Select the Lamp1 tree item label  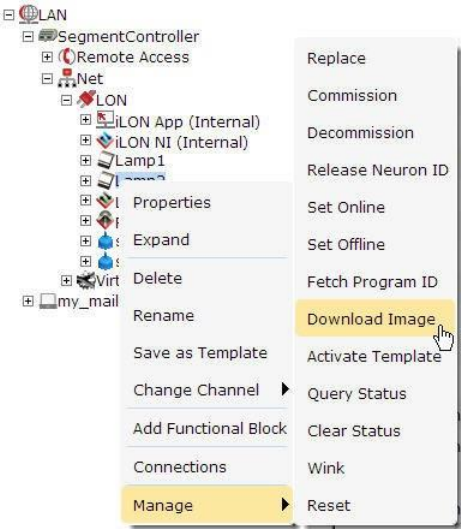(140, 161)
